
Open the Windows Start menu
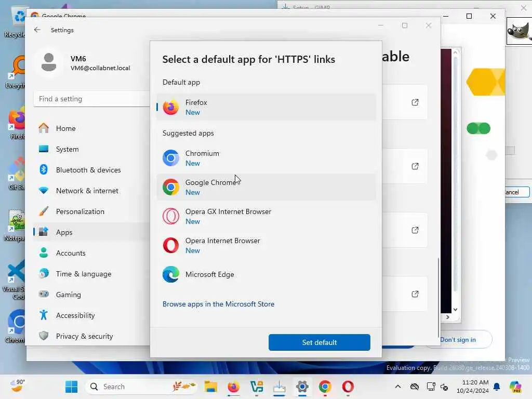click(71, 387)
